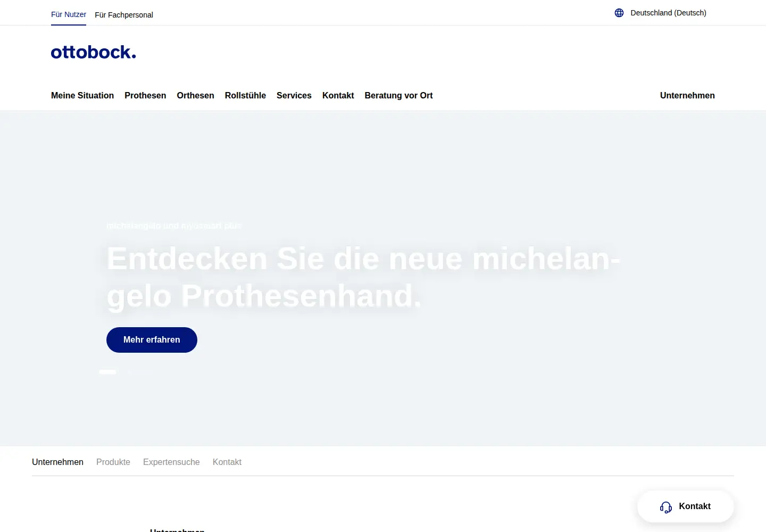
Task: Select Expertensuche tab
Action: (171, 462)
